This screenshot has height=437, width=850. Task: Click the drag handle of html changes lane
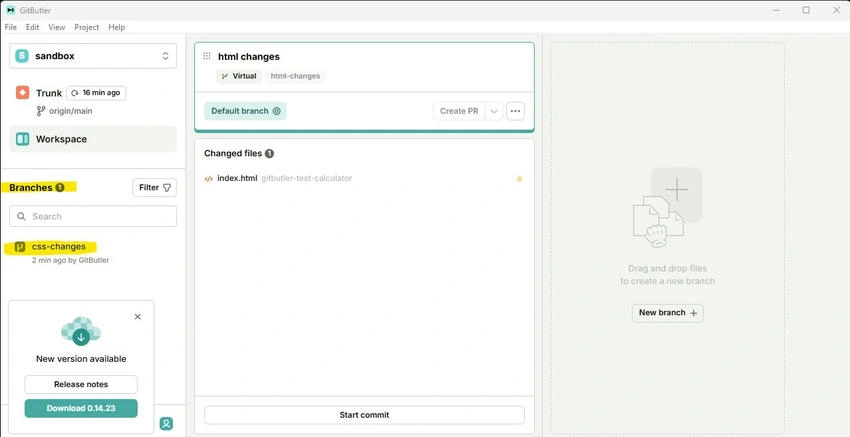coord(207,56)
